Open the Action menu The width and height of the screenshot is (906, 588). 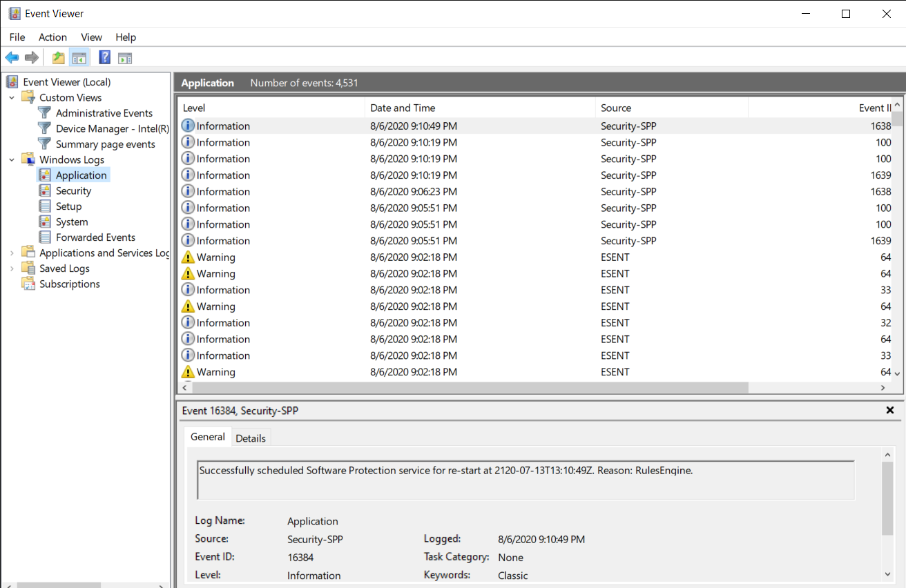[52, 37]
